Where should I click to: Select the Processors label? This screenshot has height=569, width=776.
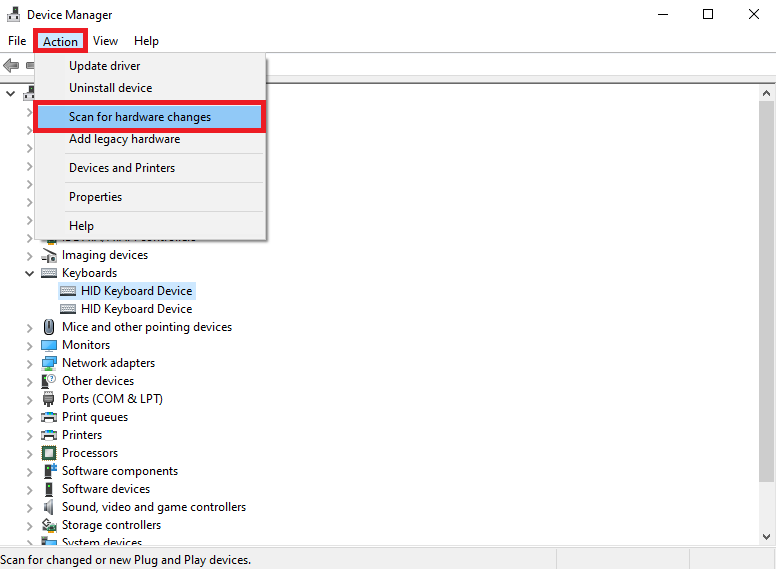point(90,453)
